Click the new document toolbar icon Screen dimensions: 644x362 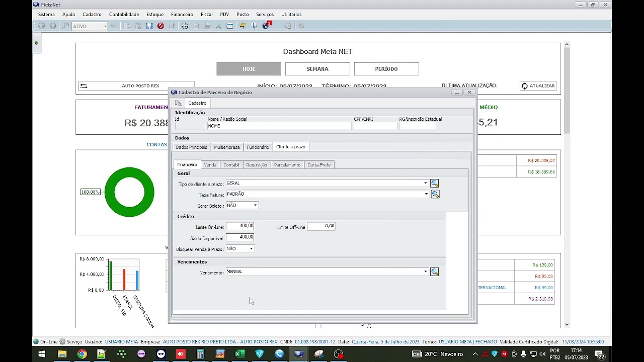coord(127,26)
